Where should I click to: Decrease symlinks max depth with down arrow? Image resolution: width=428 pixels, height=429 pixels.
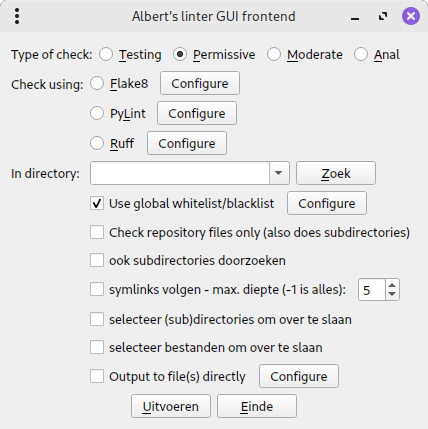tap(392, 294)
